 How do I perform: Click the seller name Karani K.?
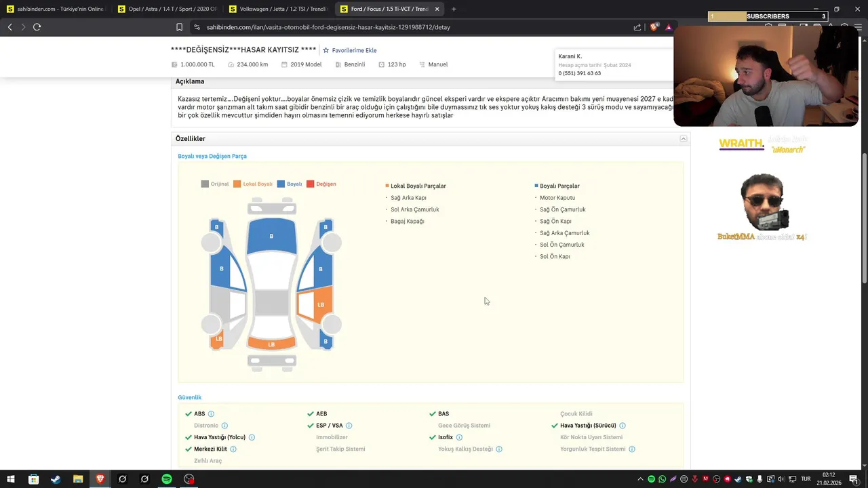pyautogui.click(x=570, y=56)
